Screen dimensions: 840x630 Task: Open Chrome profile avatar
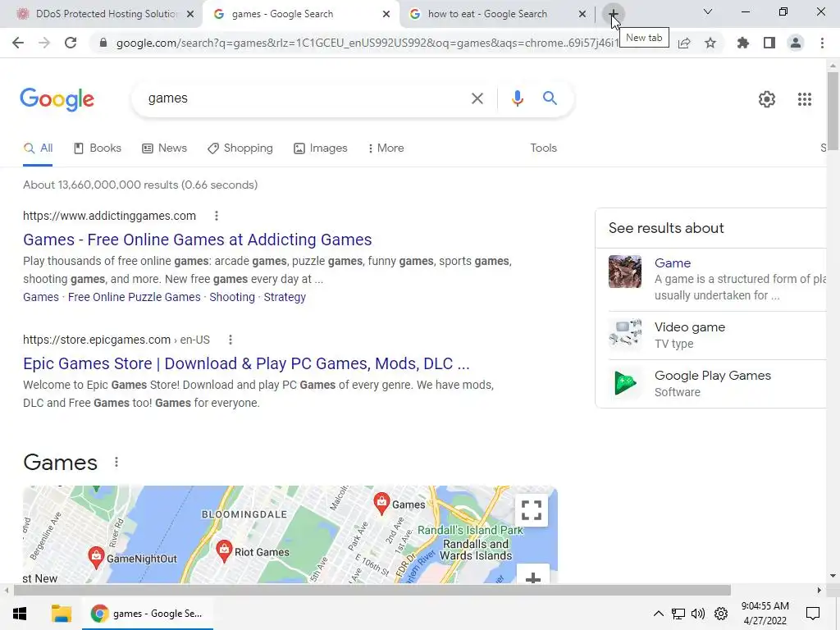tap(796, 43)
